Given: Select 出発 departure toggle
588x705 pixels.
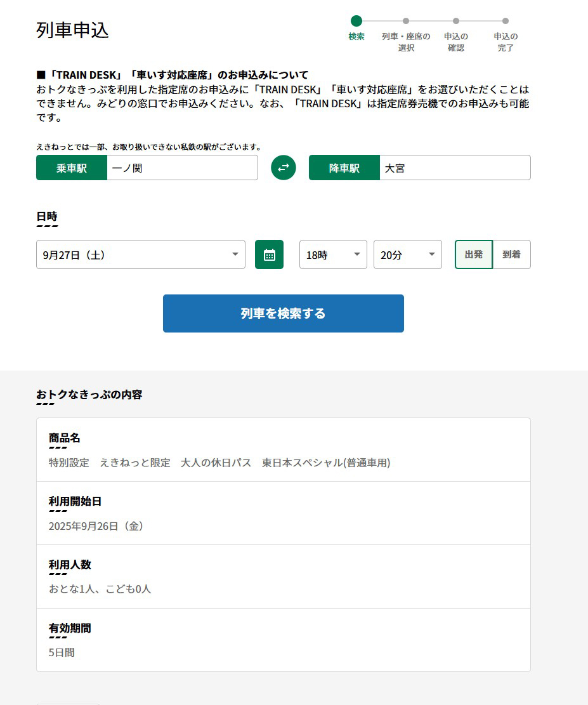Looking at the screenshot, I should tap(474, 254).
